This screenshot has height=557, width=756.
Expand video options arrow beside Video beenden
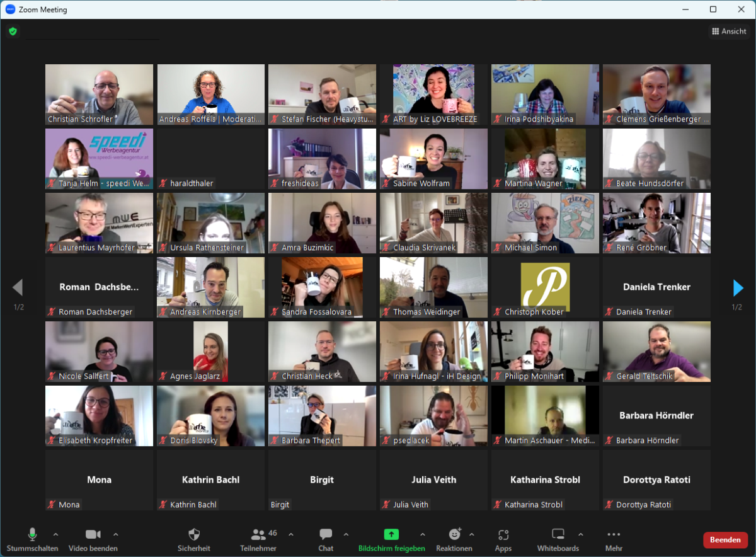pos(115,534)
